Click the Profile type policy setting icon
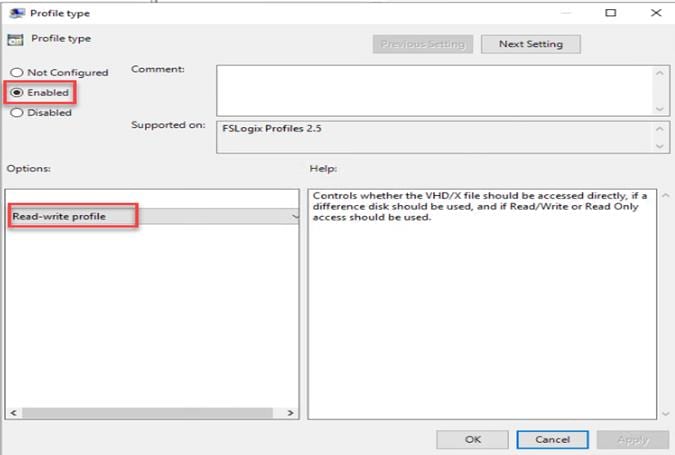This screenshot has height=455, width=675. coord(15,40)
